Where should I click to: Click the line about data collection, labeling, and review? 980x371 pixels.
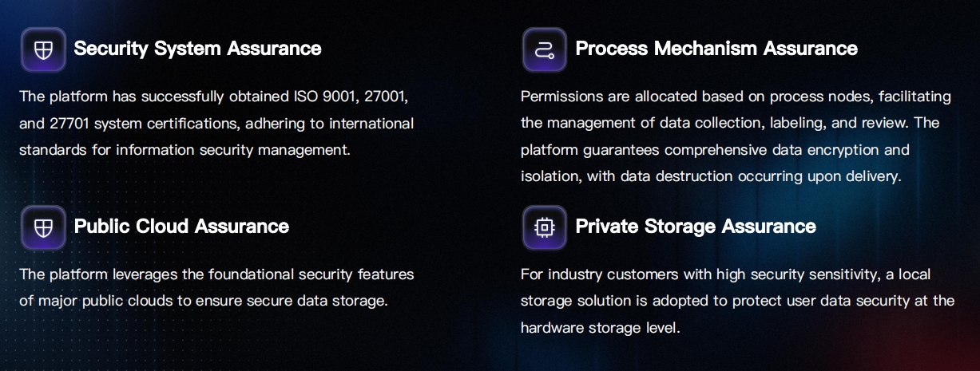tap(729, 124)
